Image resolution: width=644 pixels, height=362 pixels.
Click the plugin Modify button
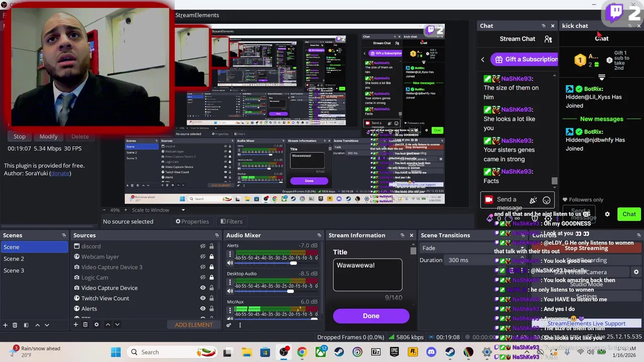tap(49, 136)
